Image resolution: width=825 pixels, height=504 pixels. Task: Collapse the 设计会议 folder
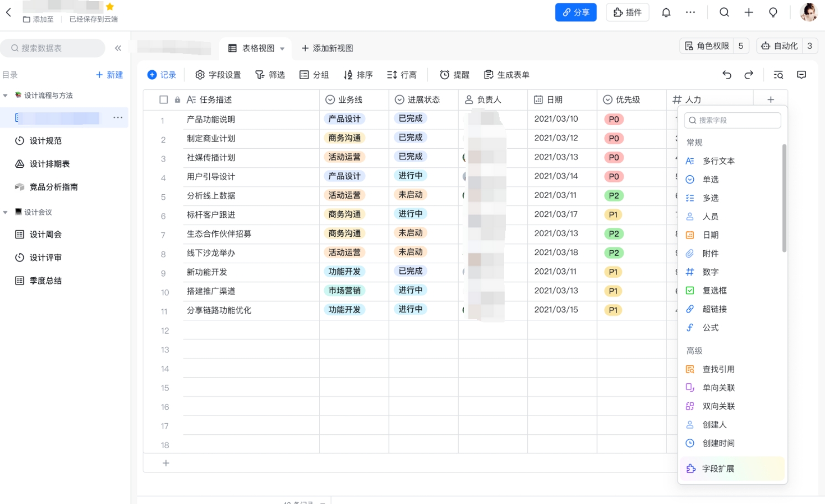6,212
